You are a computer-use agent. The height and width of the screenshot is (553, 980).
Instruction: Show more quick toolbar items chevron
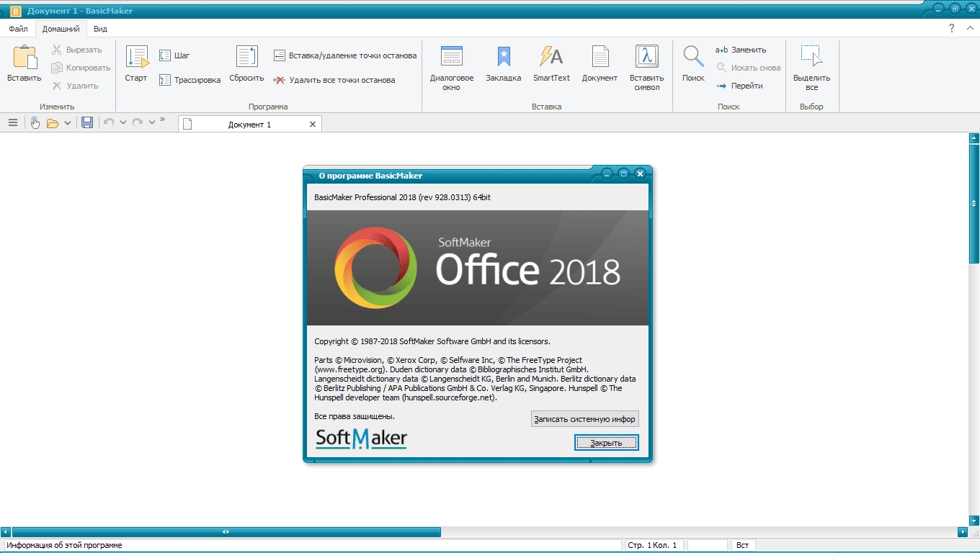point(162,120)
